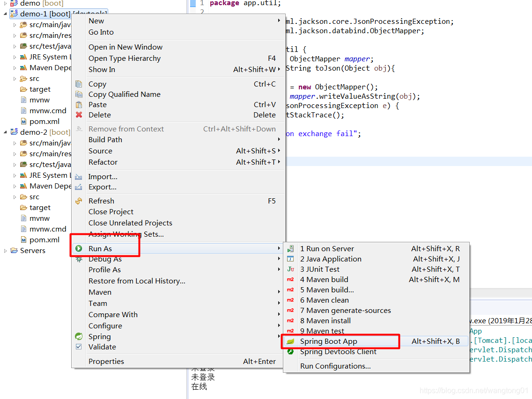Screen dimensions: 532x399
Task: Choose 5 Maven build... option
Action: (x=376, y=290)
